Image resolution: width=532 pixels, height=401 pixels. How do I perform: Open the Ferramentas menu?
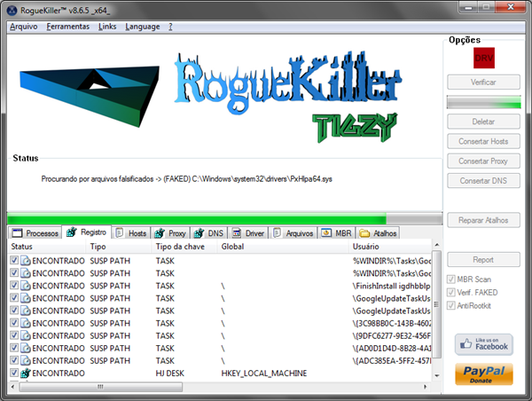point(68,27)
